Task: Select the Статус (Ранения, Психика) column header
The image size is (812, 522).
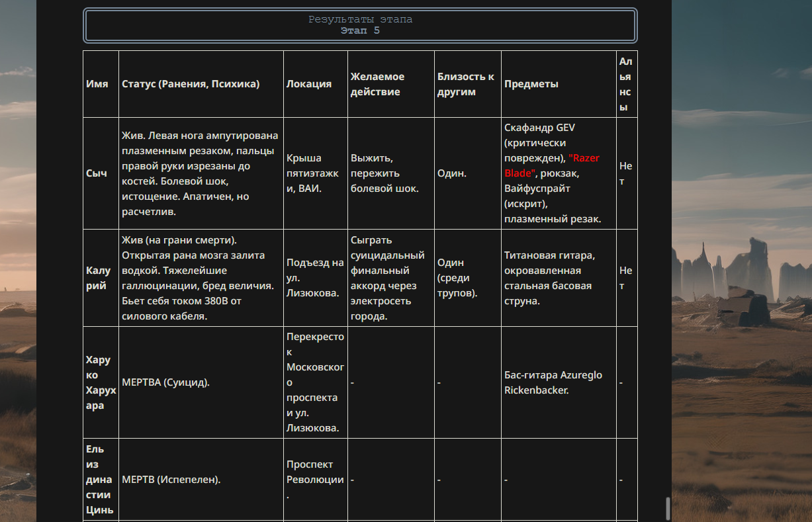Action: [x=201, y=84]
